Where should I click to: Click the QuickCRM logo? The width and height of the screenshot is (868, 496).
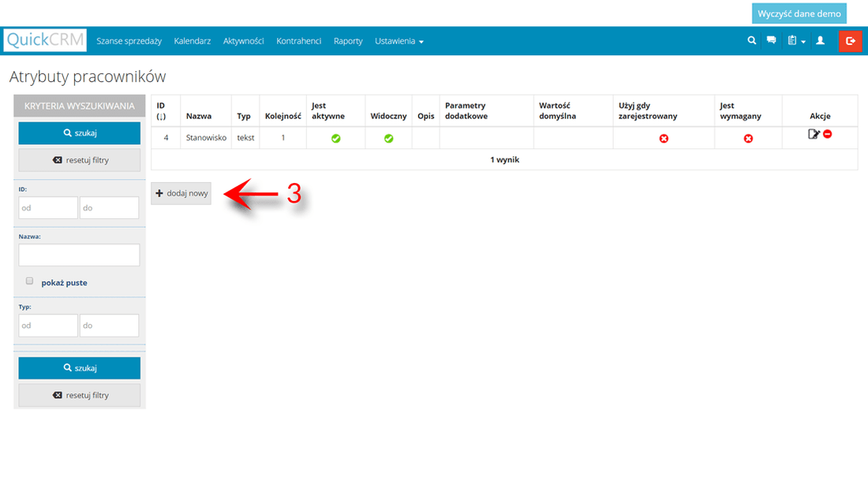click(45, 41)
